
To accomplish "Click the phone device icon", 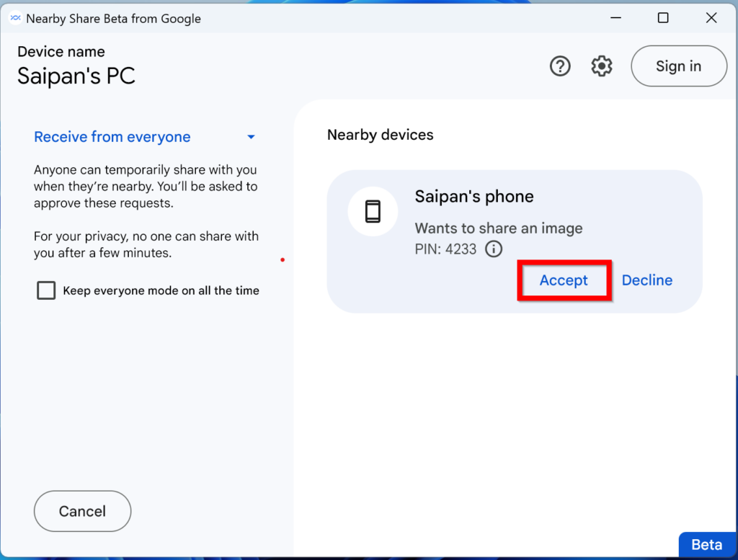I will pos(373,212).
